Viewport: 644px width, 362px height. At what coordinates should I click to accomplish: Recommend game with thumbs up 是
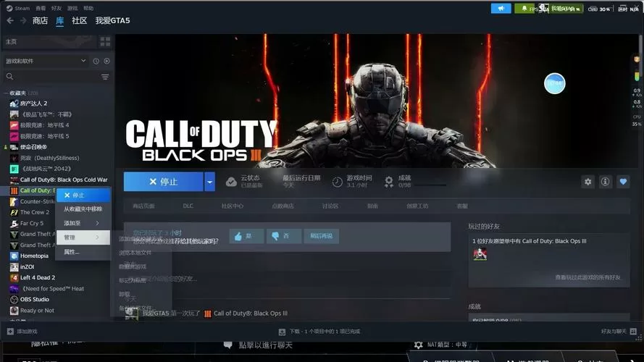tap(246, 236)
